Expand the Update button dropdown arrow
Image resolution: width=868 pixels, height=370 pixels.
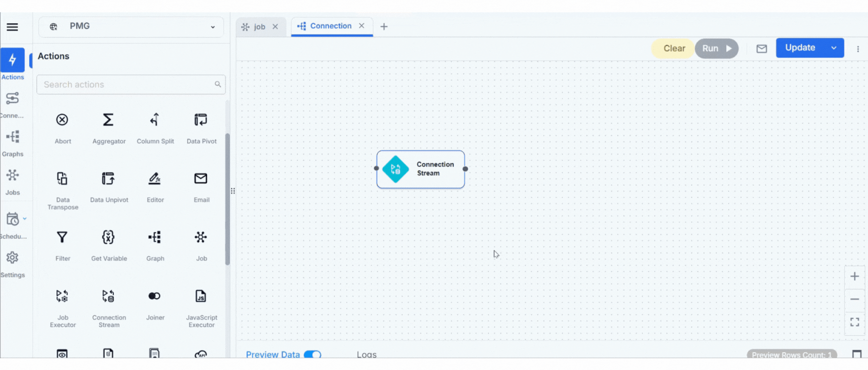[834, 48]
